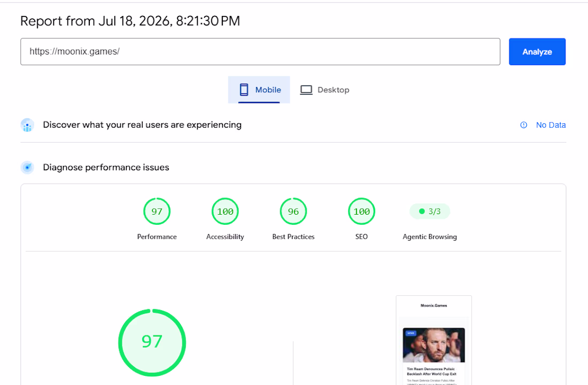Viewport: 588px width, 385px height.
Task: Click the mobile phone icon
Action: point(244,90)
